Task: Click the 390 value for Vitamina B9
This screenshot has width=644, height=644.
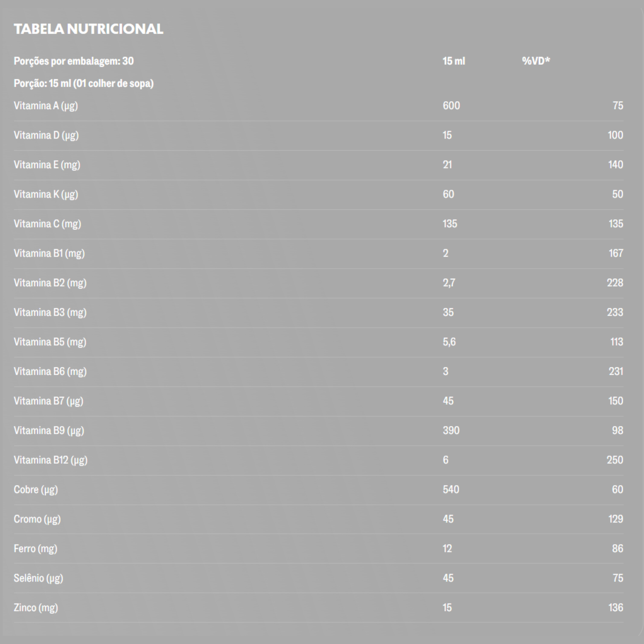Action: coord(451,430)
